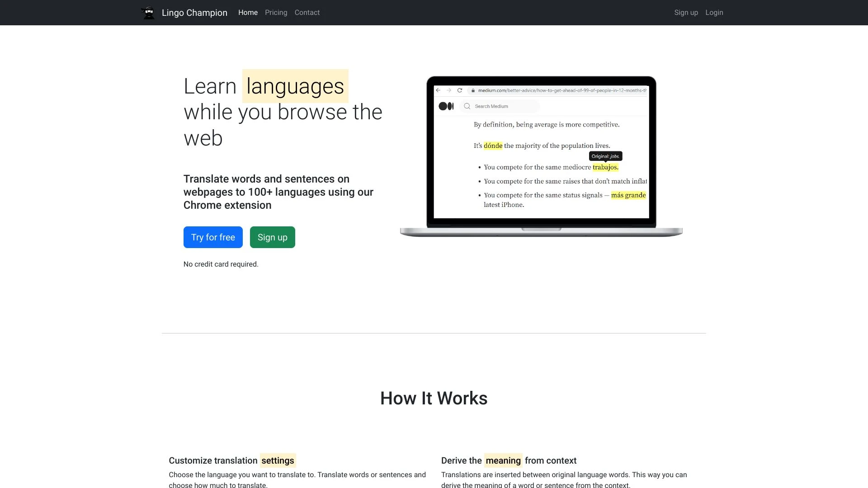This screenshot has height=488, width=868.
Task: Click the ninja mascot logo icon
Action: [x=148, y=12]
